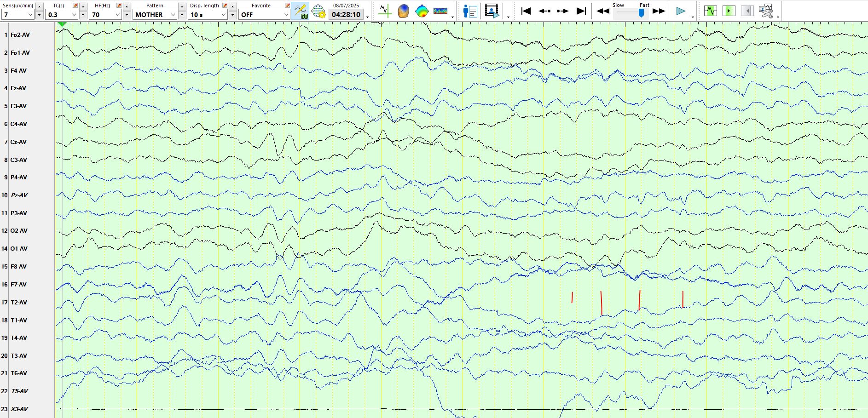Select the Fz-AV channel label
Screen dimensions: 868x418
coord(18,88)
